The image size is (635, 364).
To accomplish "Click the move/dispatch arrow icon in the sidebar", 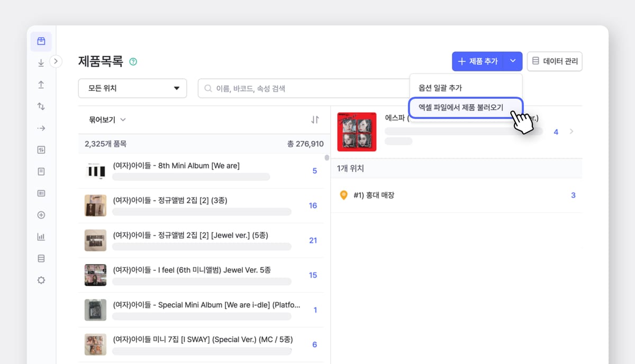I will [x=41, y=128].
